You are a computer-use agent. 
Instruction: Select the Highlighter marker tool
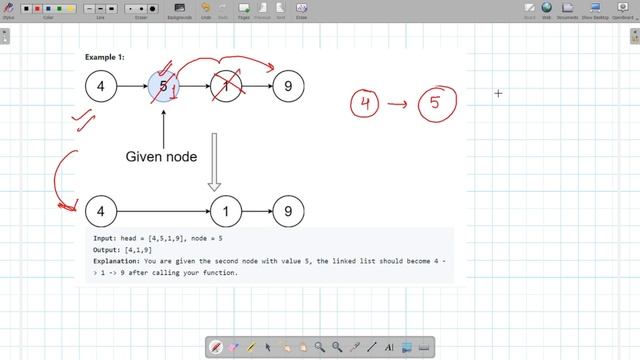pyautogui.click(x=251, y=347)
